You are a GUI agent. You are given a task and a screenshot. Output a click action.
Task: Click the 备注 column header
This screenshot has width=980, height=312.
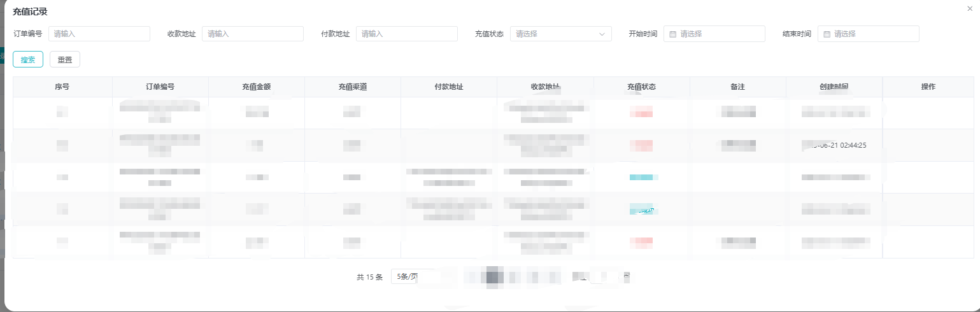pyautogui.click(x=737, y=87)
